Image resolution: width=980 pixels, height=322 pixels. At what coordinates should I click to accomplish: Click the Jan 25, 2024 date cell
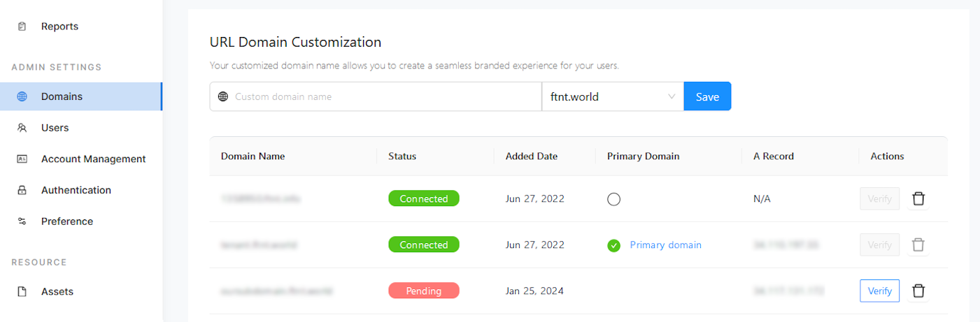click(535, 291)
